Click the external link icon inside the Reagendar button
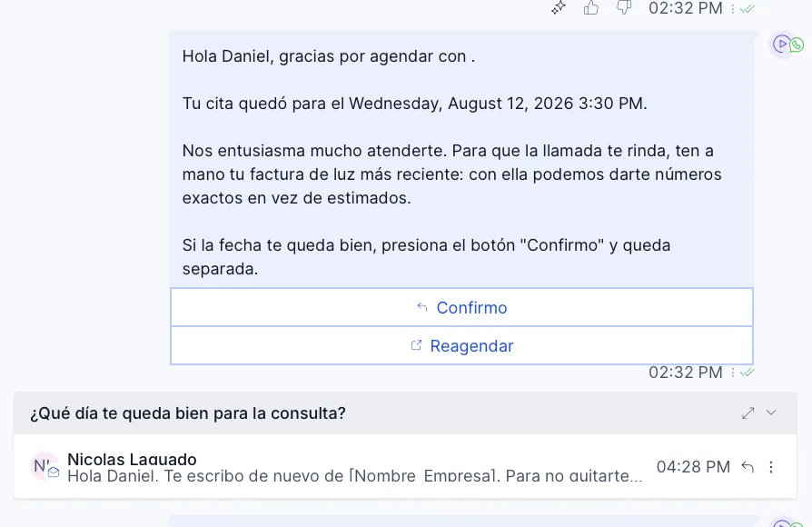This screenshot has width=812, height=527. (x=416, y=345)
